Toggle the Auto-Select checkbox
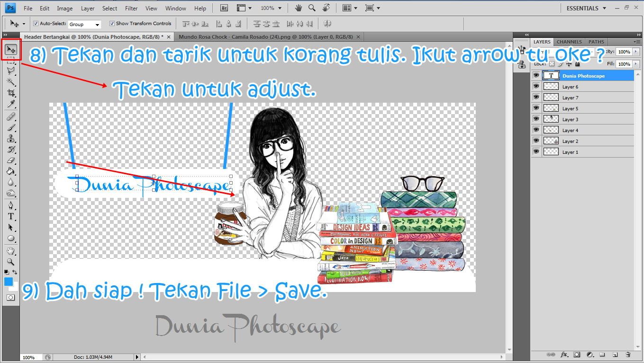644x363 pixels. click(36, 23)
